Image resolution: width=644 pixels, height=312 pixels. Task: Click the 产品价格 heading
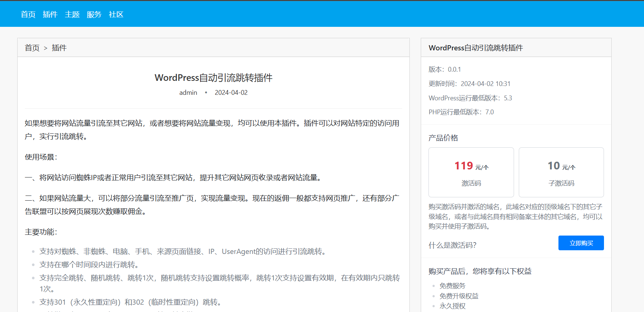click(x=443, y=138)
